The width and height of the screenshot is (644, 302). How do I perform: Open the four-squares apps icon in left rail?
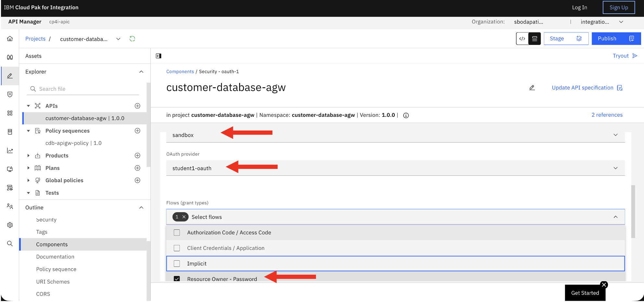tap(10, 113)
